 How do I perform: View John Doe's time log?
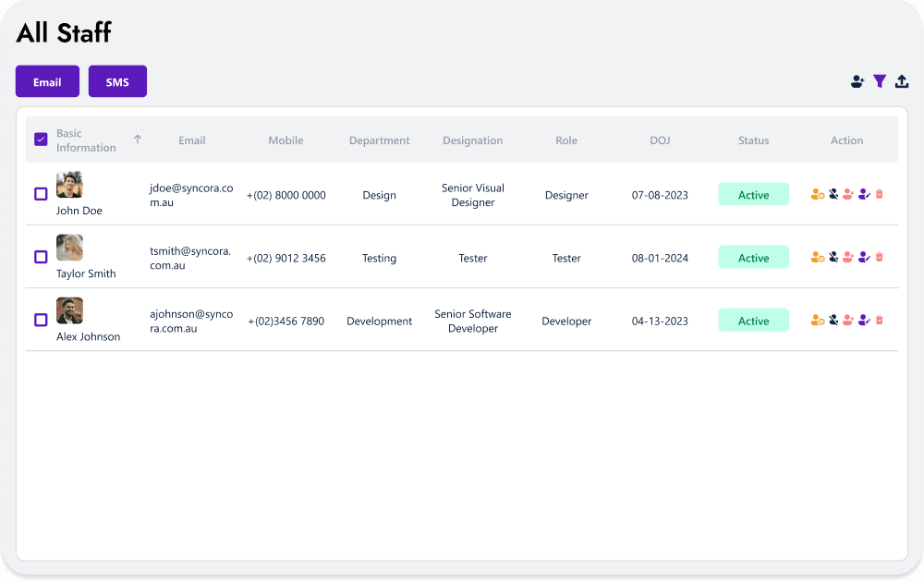pos(818,194)
